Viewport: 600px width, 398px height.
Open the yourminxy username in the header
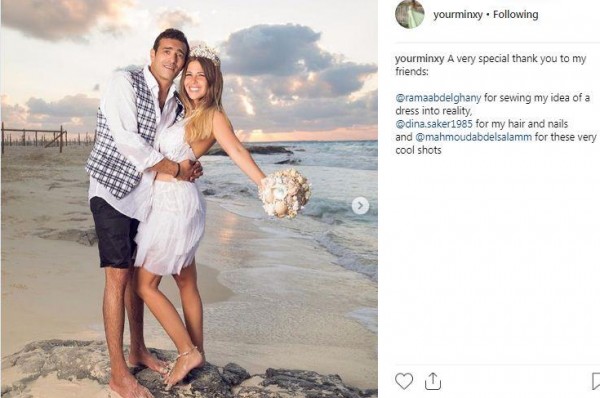tap(458, 15)
